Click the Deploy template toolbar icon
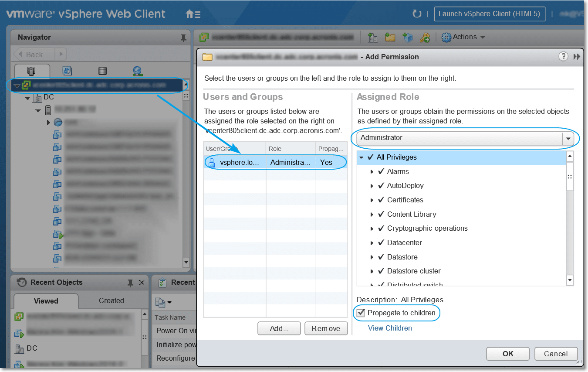 point(408,38)
